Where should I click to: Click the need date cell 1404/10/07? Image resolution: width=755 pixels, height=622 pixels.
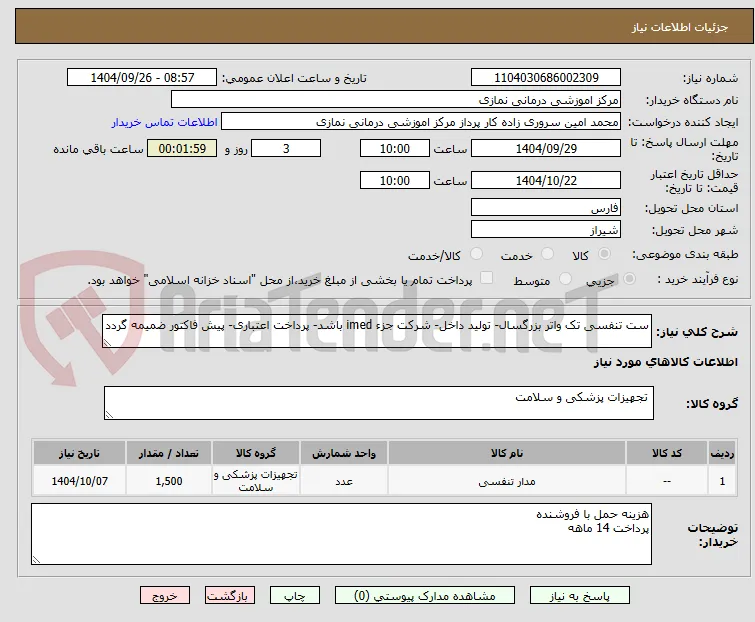79,481
